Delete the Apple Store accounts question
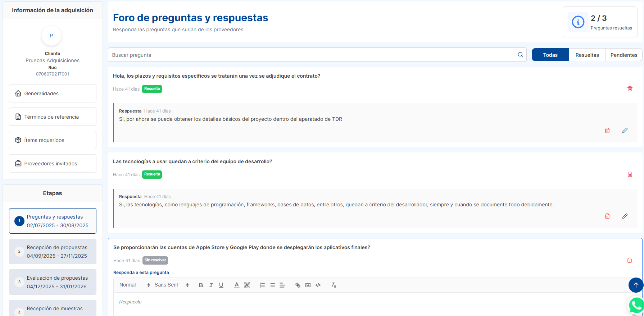Viewport: 644px width, 316px height. (x=630, y=260)
